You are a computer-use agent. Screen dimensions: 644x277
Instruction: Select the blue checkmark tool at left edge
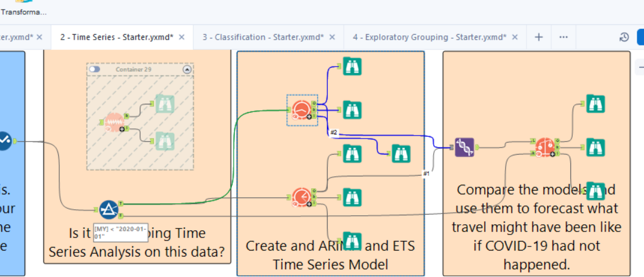click(x=4, y=141)
